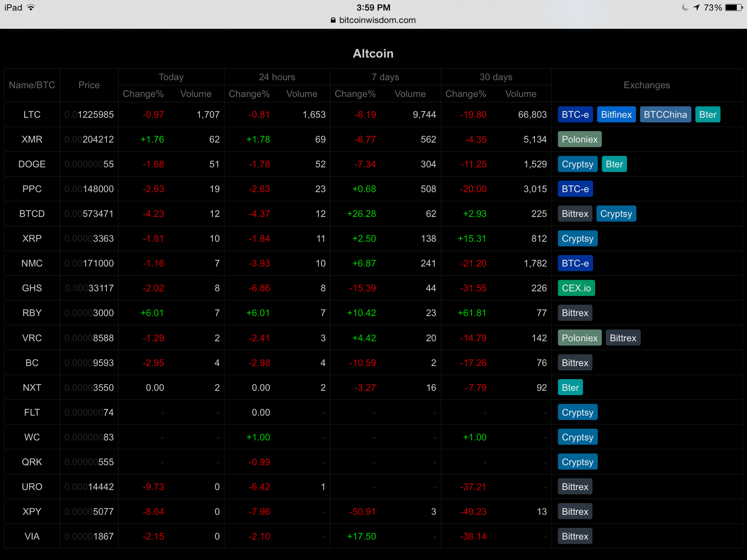This screenshot has height=560, width=747.
Task: Open BTC-e exchange in PPC row
Action: pyautogui.click(x=575, y=189)
